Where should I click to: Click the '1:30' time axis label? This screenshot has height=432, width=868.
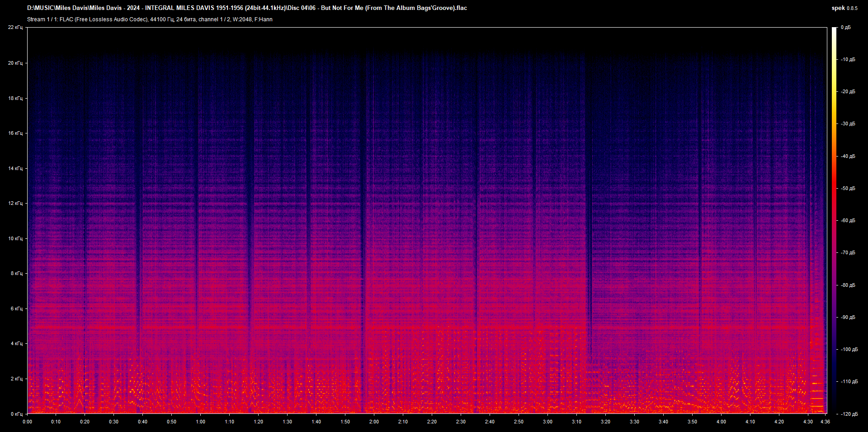pyautogui.click(x=287, y=422)
